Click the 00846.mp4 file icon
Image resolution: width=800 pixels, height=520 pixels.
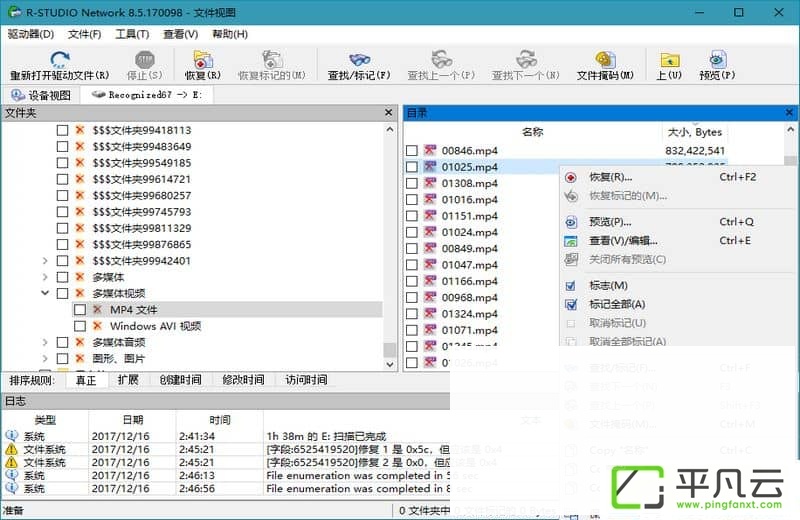pyautogui.click(x=430, y=151)
